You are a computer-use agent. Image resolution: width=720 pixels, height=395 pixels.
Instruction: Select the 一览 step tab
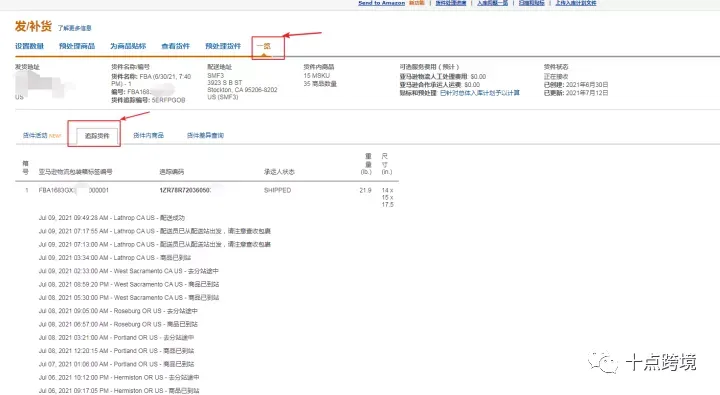coord(264,46)
